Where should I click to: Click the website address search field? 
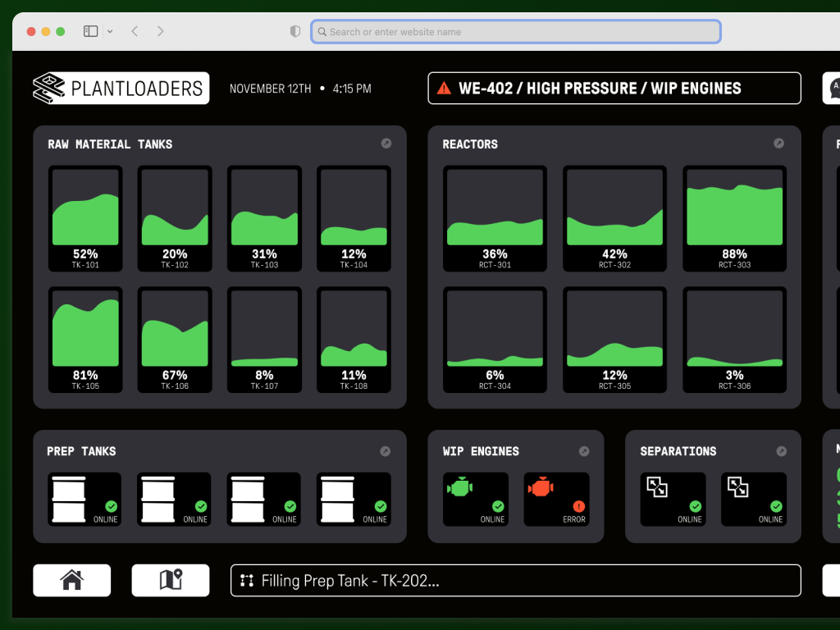point(515,32)
